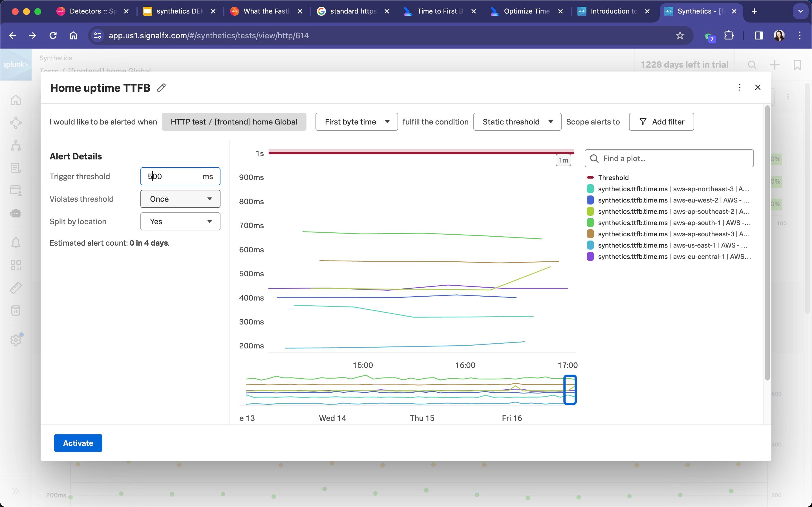Expand the Violates threshold Once dropdown

pyautogui.click(x=180, y=199)
